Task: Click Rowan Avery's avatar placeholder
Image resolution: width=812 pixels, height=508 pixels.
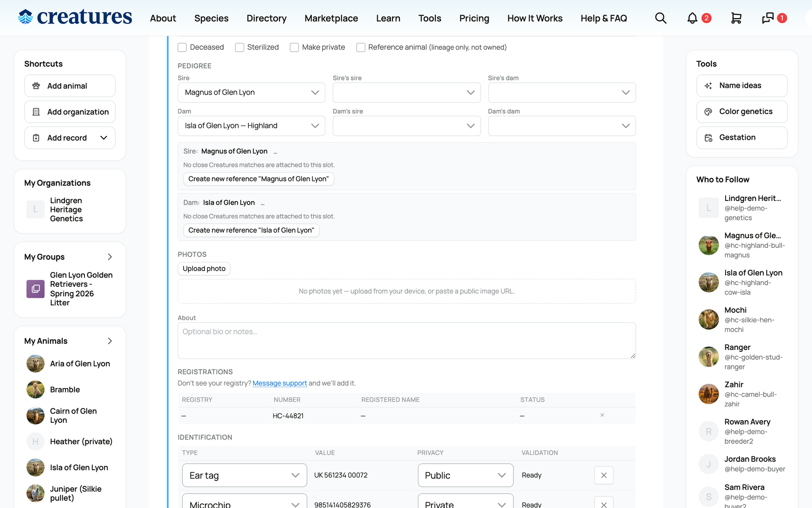Action: coord(709,431)
